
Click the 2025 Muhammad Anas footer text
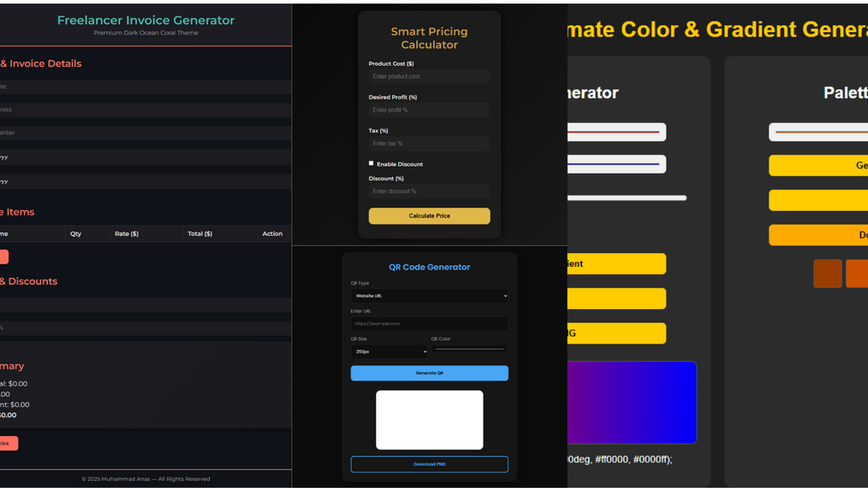pos(146,479)
